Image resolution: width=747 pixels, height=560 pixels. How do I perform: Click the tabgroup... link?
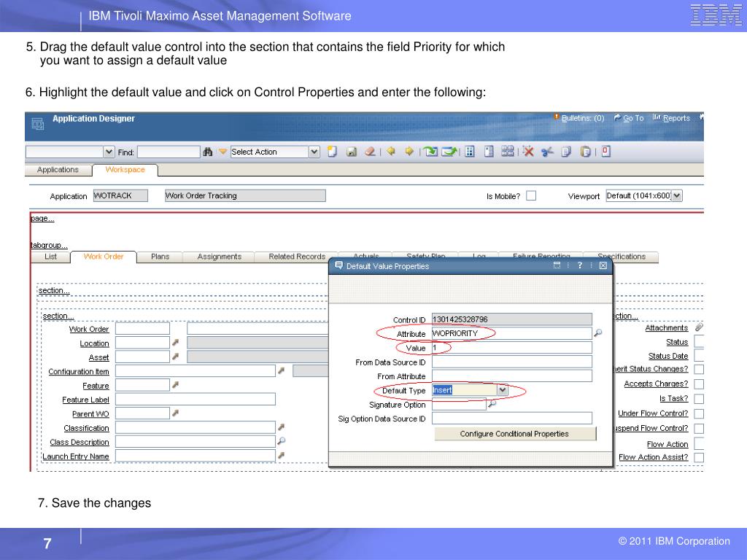[49, 245]
